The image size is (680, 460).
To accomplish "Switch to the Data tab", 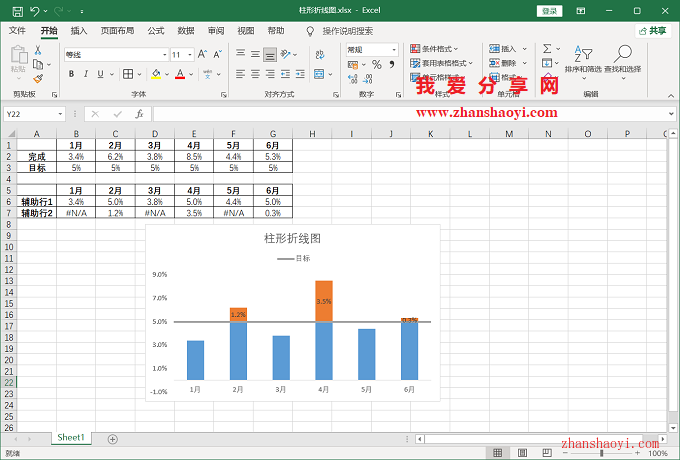I will [x=186, y=31].
